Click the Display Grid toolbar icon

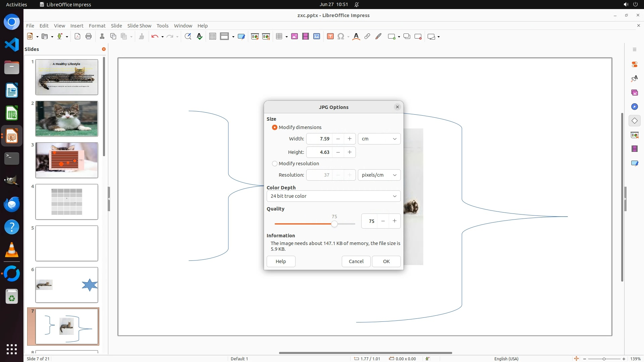[x=212, y=37]
